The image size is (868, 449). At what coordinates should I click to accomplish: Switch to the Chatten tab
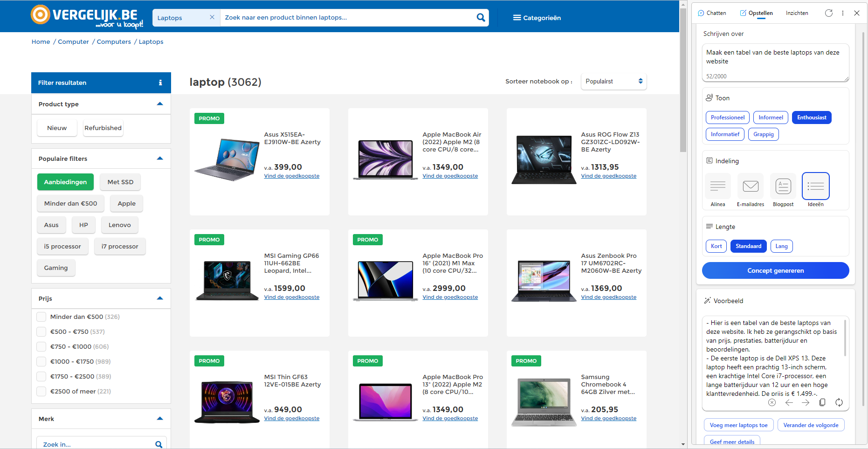pyautogui.click(x=712, y=13)
